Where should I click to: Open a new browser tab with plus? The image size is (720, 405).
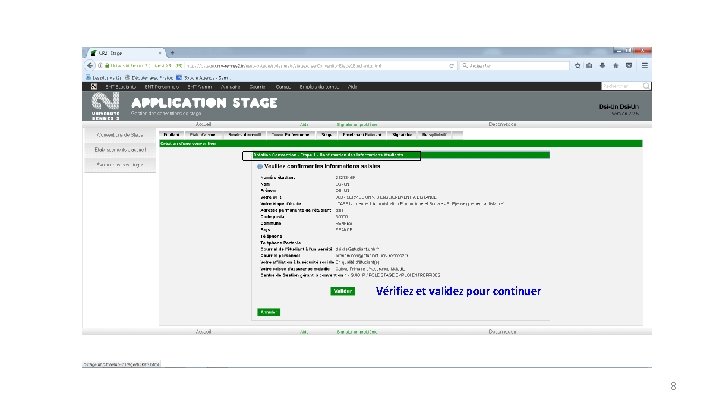click(172, 53)
